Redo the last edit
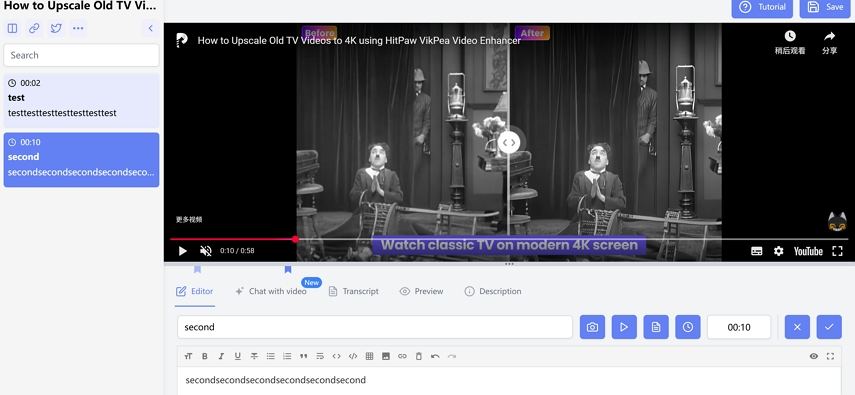Image resolution: width=855 pixels, height=395 pixels. [x=451, y=356]
